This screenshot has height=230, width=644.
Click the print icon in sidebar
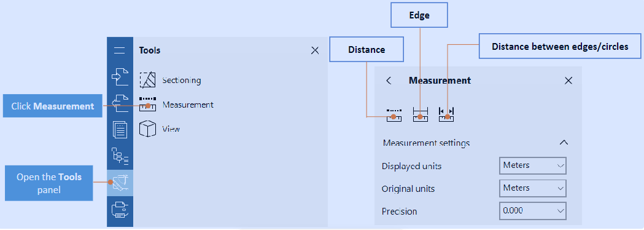pos(120,209)
